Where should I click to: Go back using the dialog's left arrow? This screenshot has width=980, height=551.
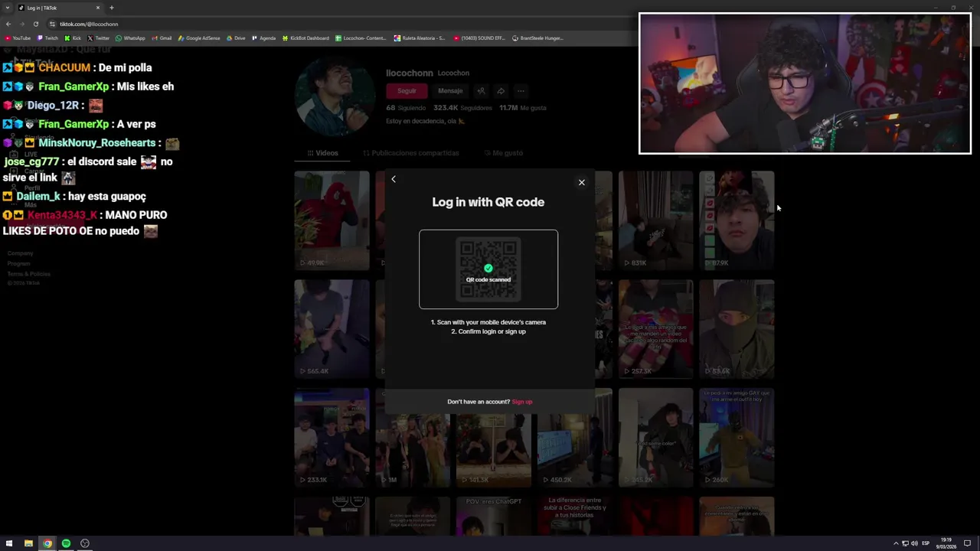pyautogui.click(x=394, y=179)
